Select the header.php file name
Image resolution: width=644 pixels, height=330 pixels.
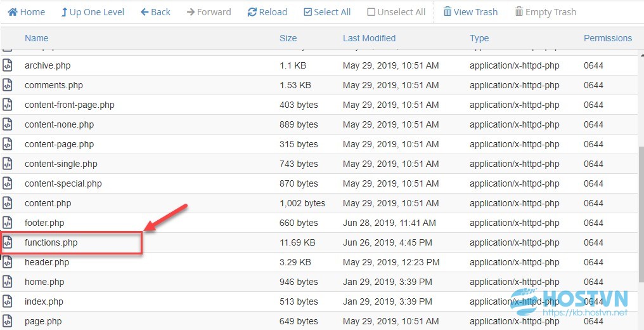47,262
